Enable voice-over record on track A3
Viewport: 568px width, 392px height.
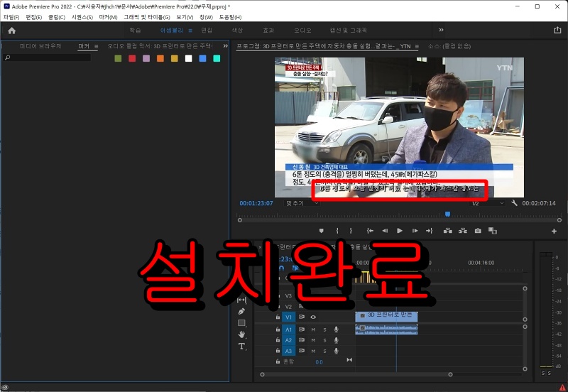pyautogui.click(x=336, y=351)
